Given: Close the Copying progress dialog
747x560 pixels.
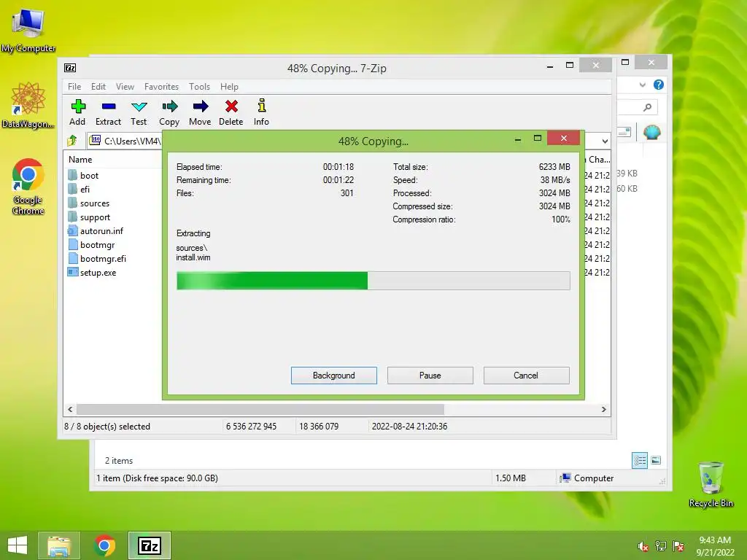Looking at the screenshot, I should click(x=564, y=138).
